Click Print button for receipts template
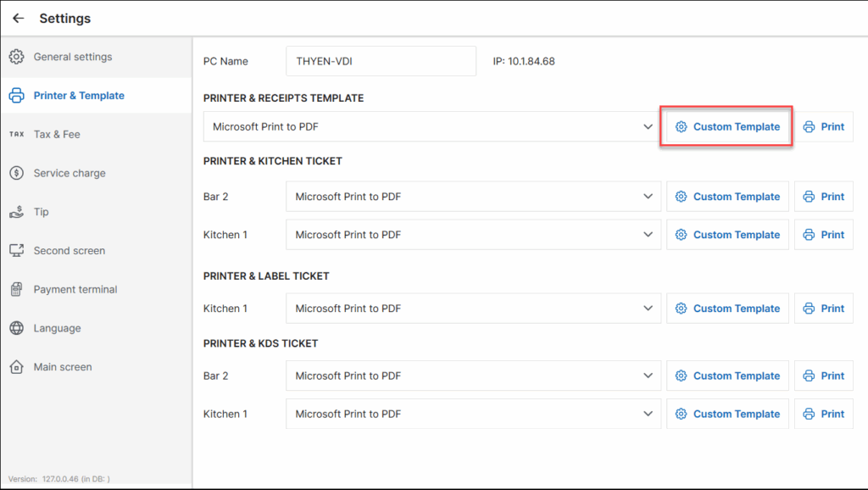The height and width of the screenshot is (490, 868). [824, 127]
